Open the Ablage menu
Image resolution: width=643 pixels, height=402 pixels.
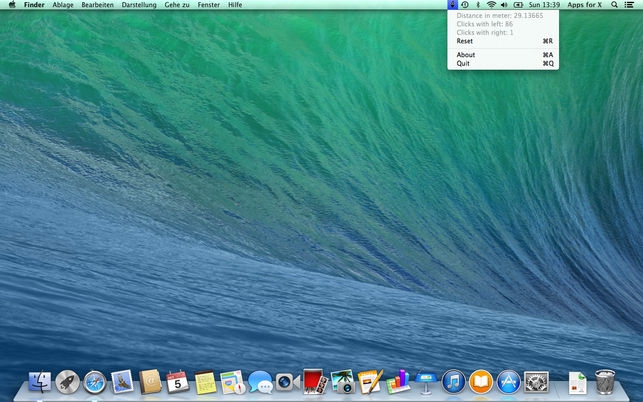tap(63, 5)
